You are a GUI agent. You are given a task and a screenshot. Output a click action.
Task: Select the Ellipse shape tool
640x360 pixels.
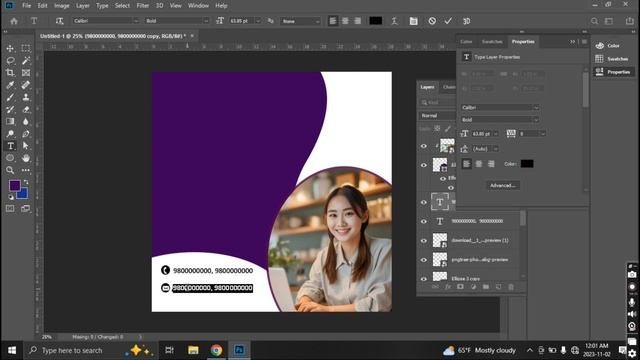pyautogui.click(x=10, y=158)
